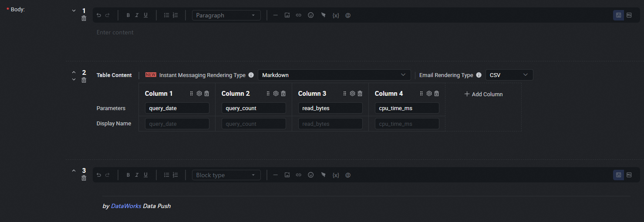
Task: Click Bold in block 1 toolbar
Action: coord(128,15)
